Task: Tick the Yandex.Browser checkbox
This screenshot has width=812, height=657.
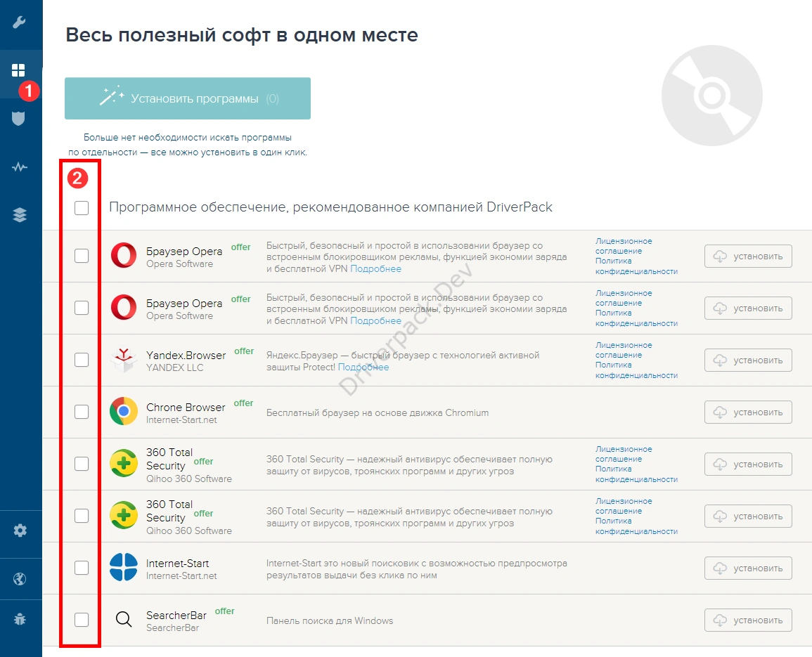Action: pos(82,360)
